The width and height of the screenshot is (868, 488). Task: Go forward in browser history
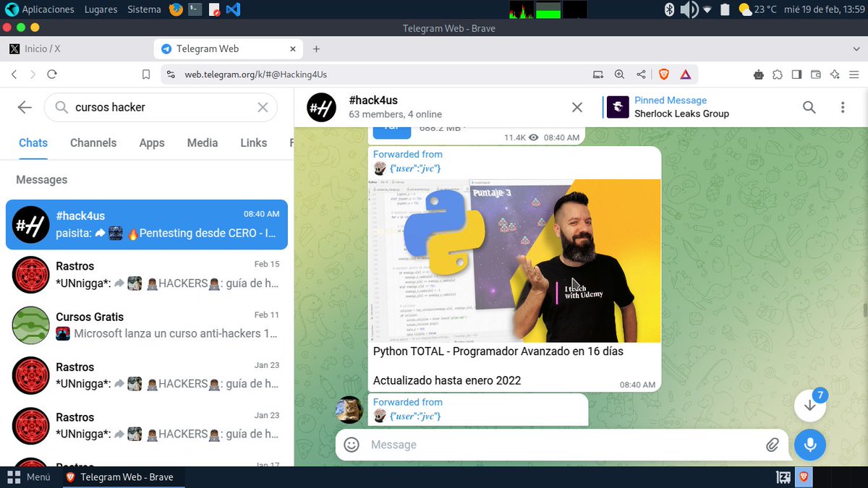33,74
